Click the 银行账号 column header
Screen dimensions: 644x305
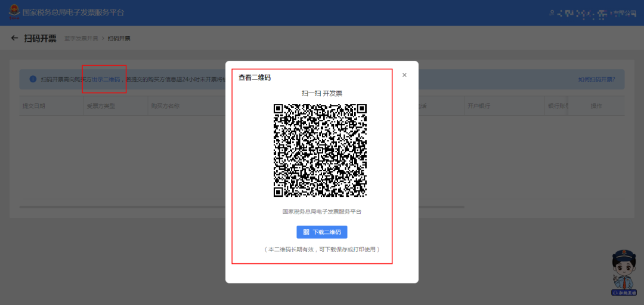(x=558, y=106)
